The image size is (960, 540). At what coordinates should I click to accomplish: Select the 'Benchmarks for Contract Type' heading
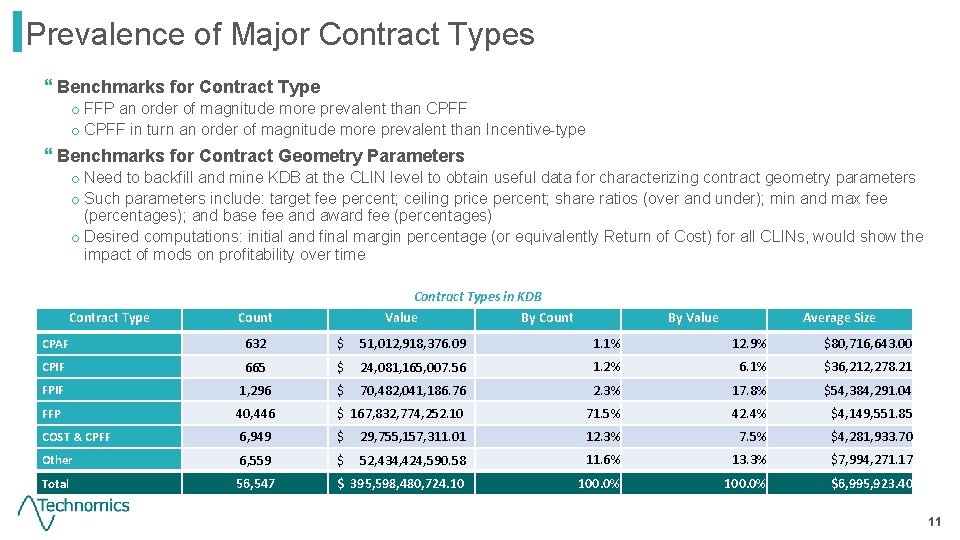(189, 87)
